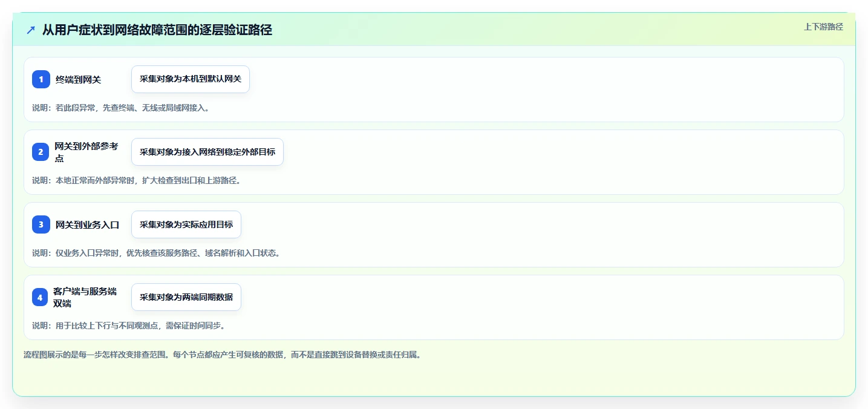The width and height of the screenshot is (868, 409).
Task: Click the 终端到网关 step label
Action: (78, 79)
